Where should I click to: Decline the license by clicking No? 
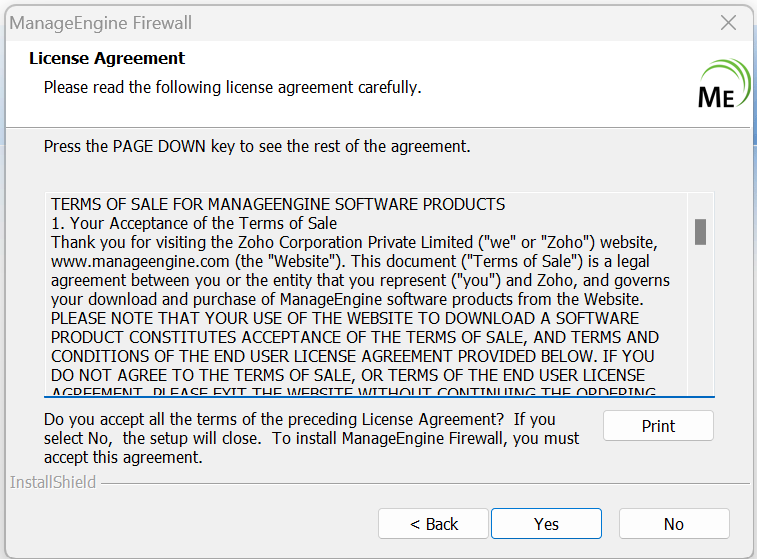[x=673, y=524]
